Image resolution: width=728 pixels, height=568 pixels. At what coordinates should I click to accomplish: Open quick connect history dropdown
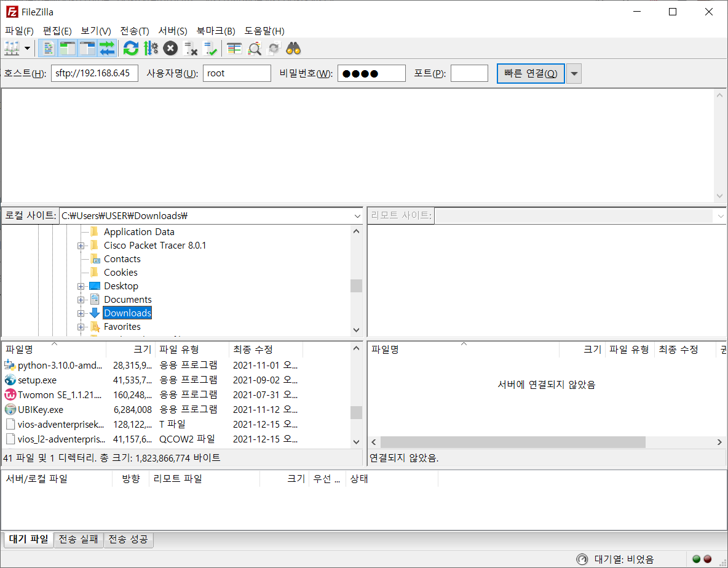pyautogui.click(x=574, y=73)
